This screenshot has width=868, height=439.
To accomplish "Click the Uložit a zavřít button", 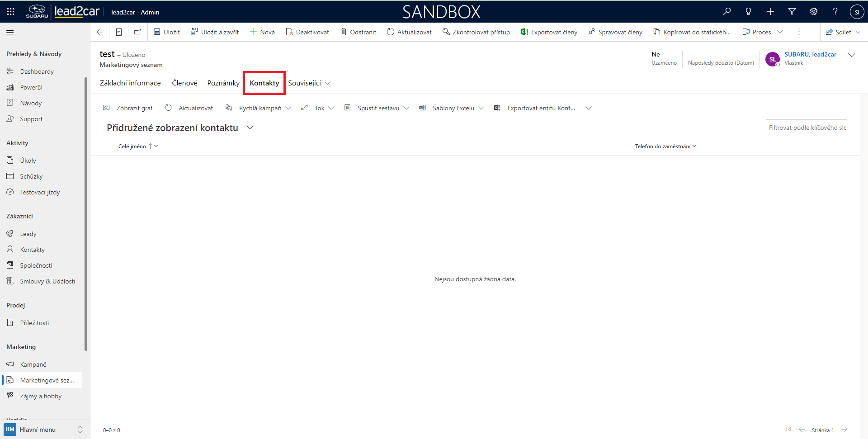I will pos(215,32).
